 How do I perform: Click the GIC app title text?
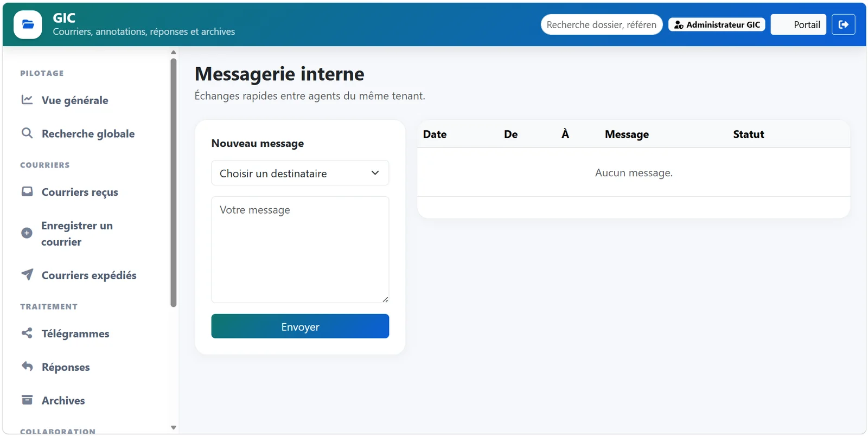coord(64,18)
